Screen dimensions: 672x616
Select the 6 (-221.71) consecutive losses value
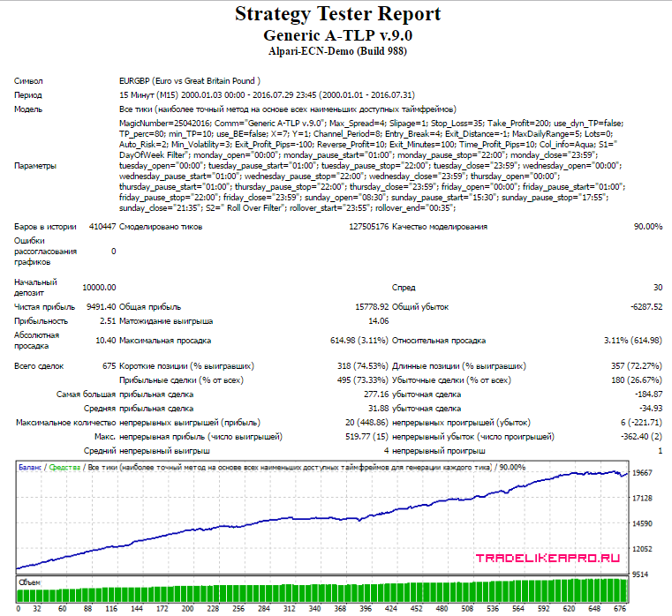tap(642, 423)
